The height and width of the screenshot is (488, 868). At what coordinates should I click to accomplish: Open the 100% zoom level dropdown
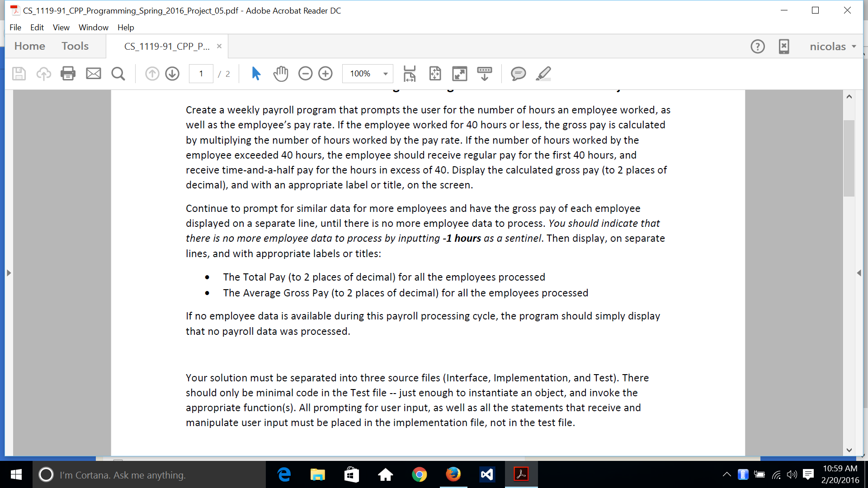(385, 74)
